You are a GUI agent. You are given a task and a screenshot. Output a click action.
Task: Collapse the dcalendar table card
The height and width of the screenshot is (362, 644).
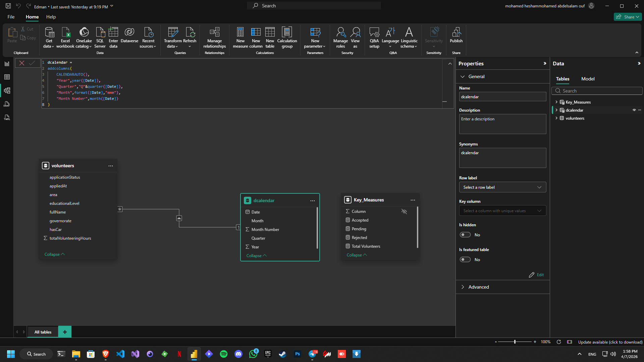tap(256, 256)
